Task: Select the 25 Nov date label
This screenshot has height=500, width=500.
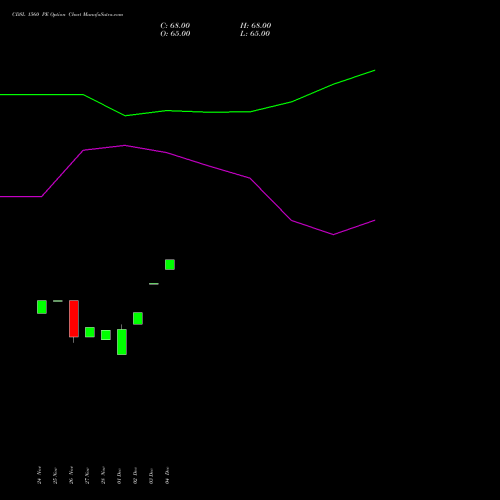Action: point(55,476)
